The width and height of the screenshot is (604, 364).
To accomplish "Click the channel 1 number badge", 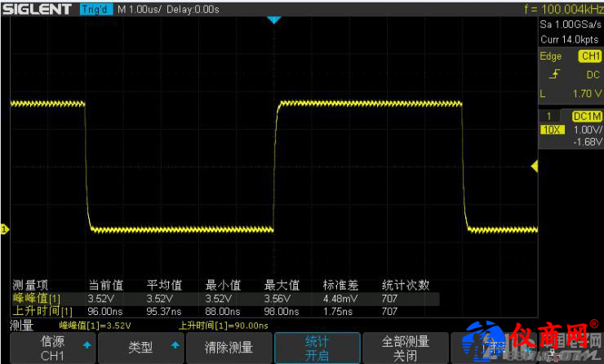I will pyautogui.click(x=552, y=117).
